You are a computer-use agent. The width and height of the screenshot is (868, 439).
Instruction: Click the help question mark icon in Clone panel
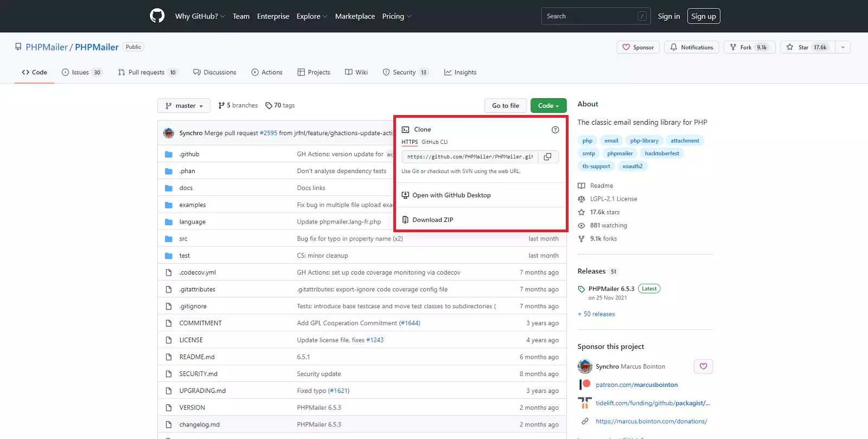click(555, 130)
